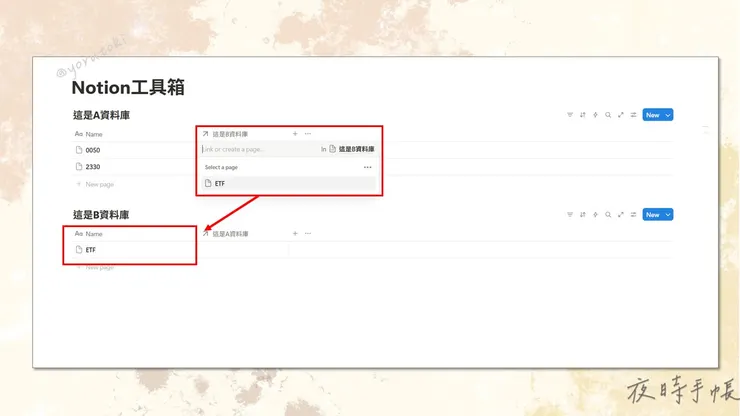This screenshot has height=416, width=740.
Task: Click the 這是B資料庫 relation column header
Action: [x=225, y=134]
